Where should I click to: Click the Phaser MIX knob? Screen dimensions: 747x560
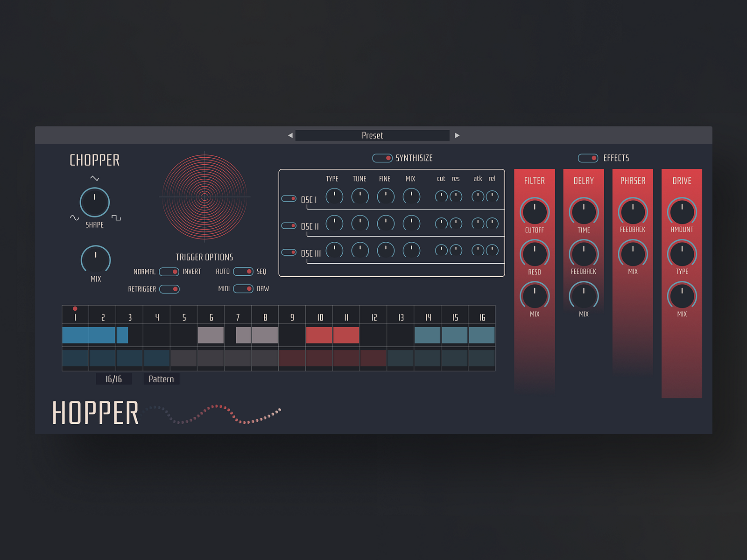pyautogui.click(x=633, y=254)
